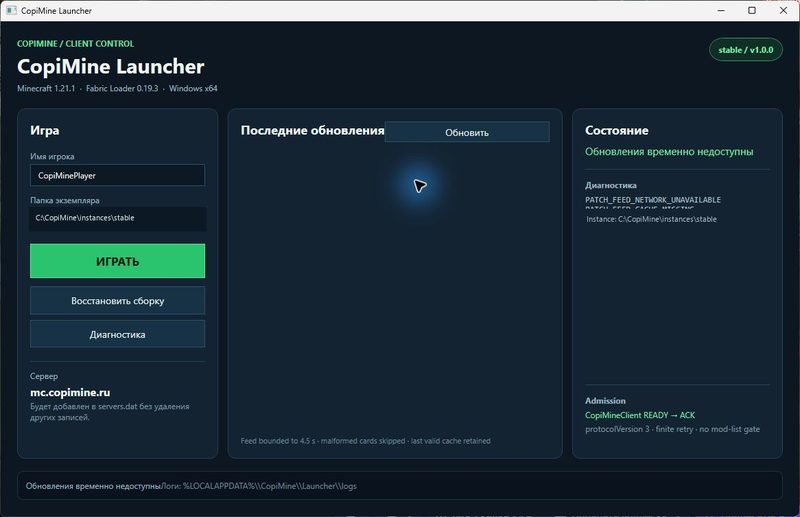Click the Instance: C:\CopiMine\instances\stable line
Viewport: 800px width, 517px height.
(x=651, y=219)
